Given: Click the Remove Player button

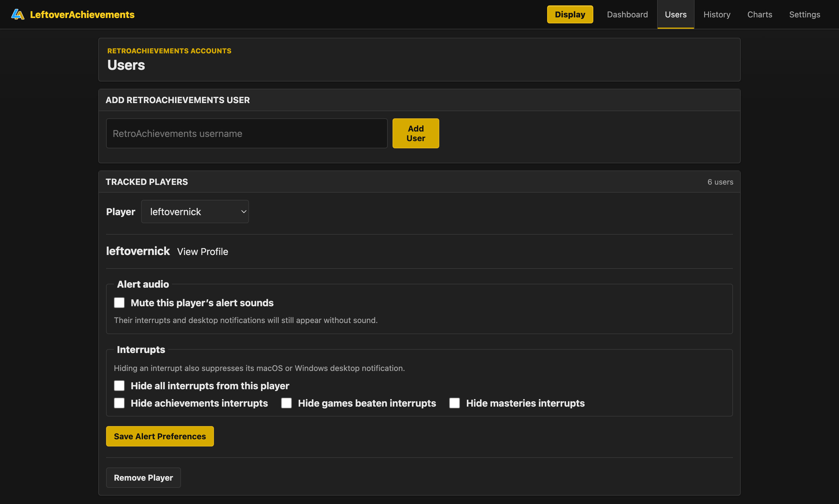Looking at the screenshot, I should click(143, 478).
